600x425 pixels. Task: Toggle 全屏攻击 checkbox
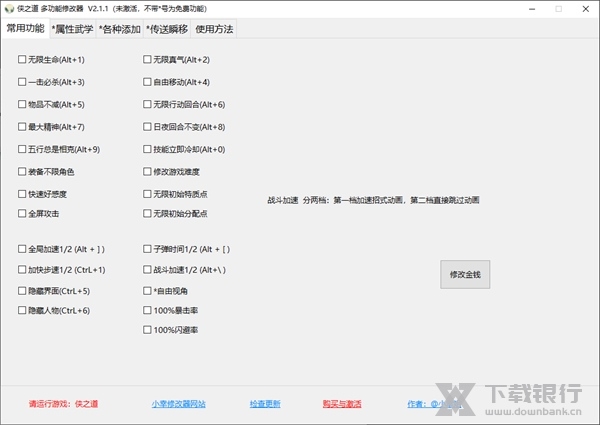39,213
